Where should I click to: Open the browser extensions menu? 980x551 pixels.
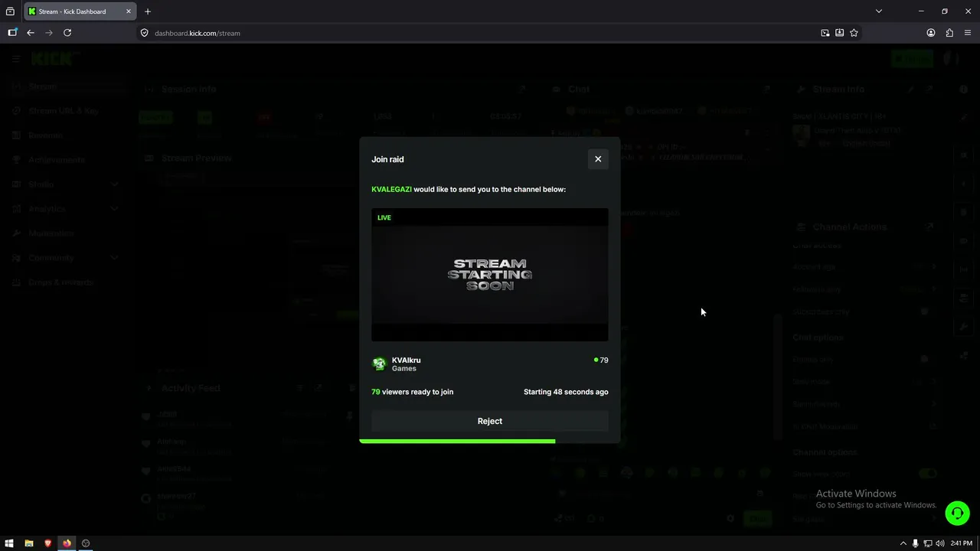(x=949, y=33)
